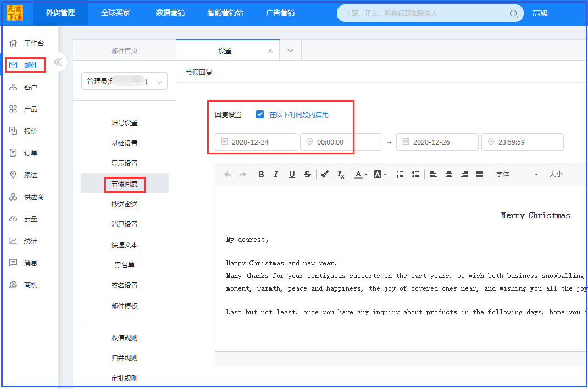Click the start date field 2020-12-24
Image resolution: width=588 pixels, height=389 pixels.
256,142
